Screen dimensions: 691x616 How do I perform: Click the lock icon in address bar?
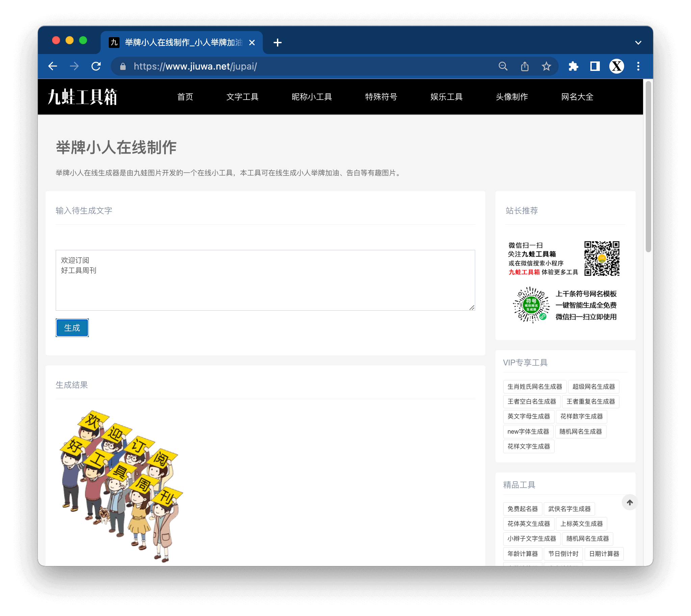(x=123, y=66)
